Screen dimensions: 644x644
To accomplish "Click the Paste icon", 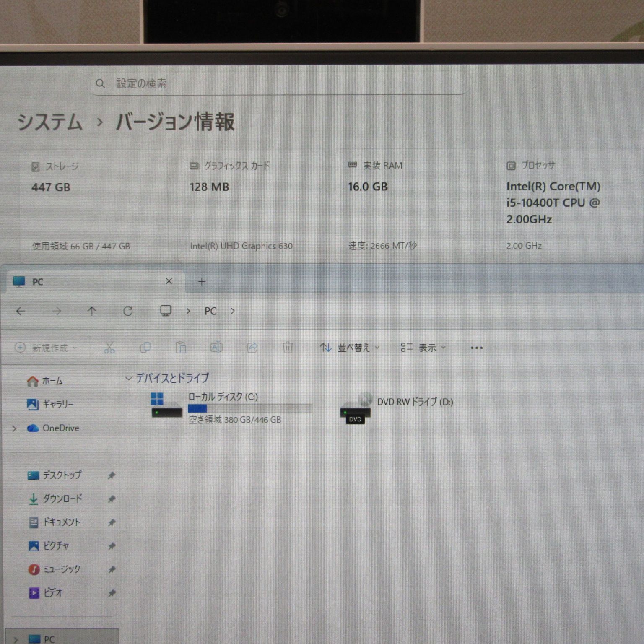I will [180, 348].
